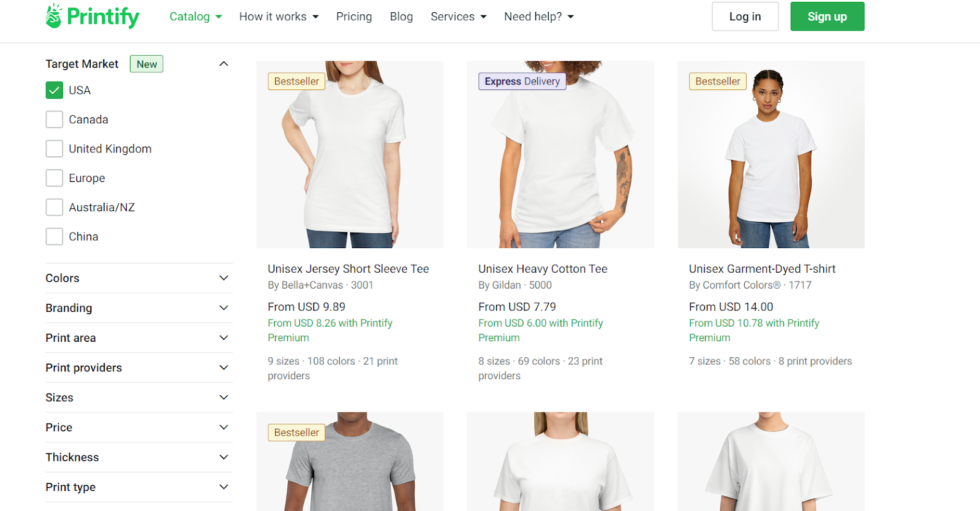Click the New badge beside Target Market
This screenshot has width=980, height=511.
pyautogui.click(x=146, y=64)
